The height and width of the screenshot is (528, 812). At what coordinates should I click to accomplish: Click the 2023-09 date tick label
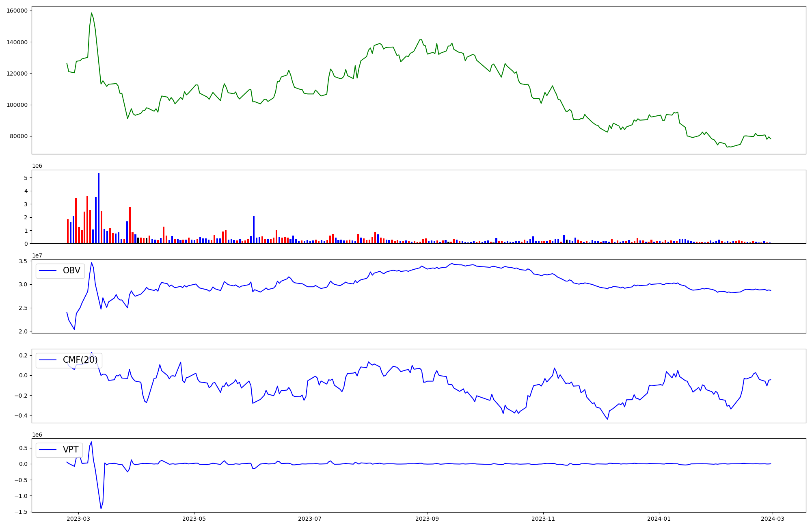click(427, 519)
